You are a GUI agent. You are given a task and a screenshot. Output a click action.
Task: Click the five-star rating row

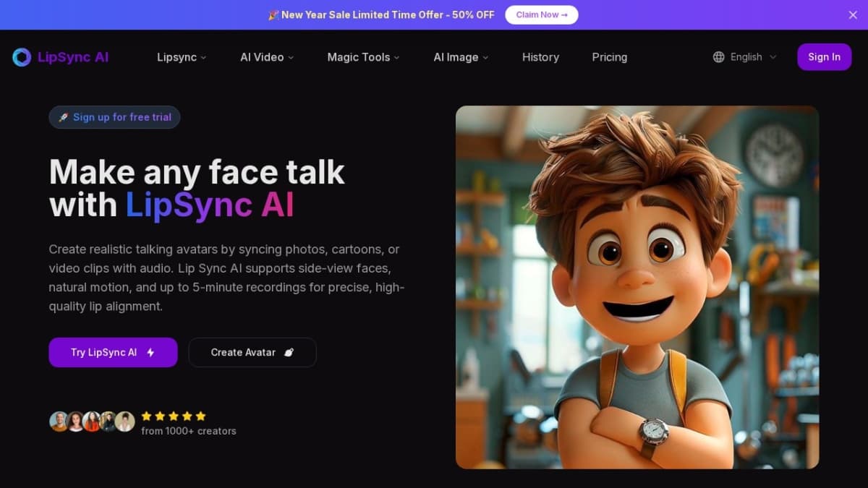click(174, 416)
